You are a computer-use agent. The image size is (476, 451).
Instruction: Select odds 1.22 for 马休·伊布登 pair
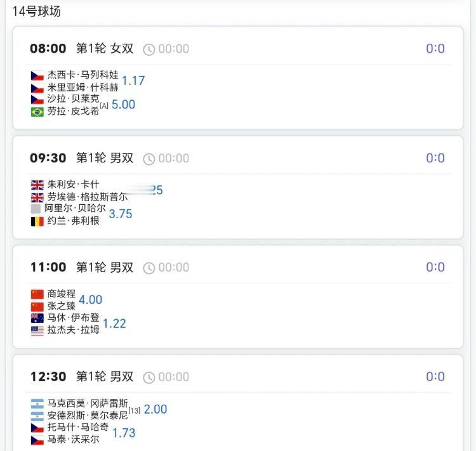[114, 324]
